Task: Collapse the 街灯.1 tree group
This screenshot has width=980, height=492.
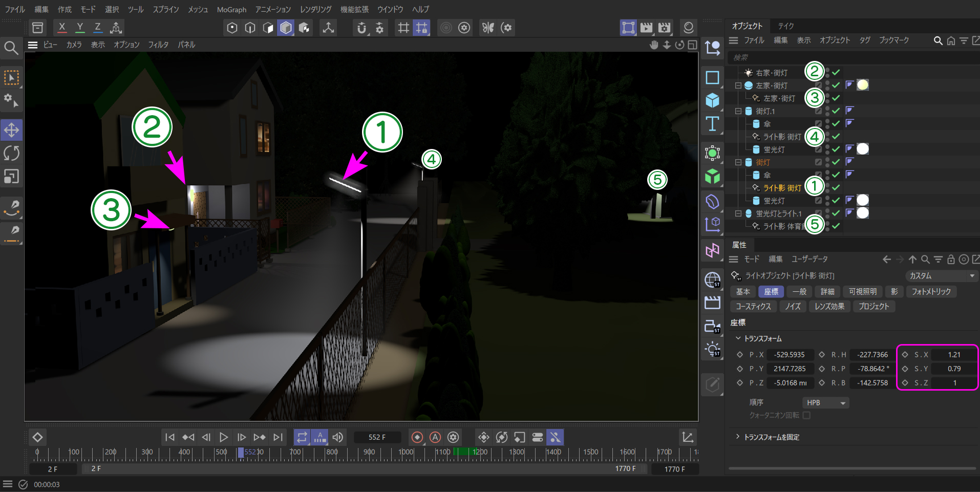Action: pos(738,111)
